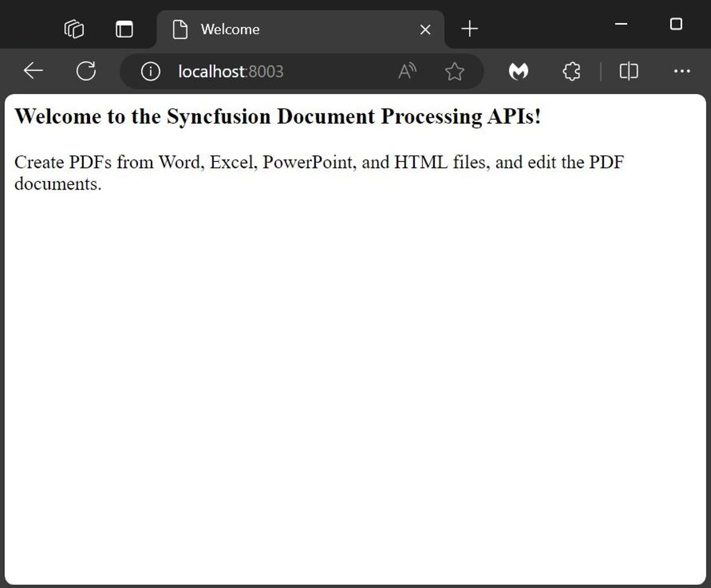Open the Workspaces icon

(74, 30)
